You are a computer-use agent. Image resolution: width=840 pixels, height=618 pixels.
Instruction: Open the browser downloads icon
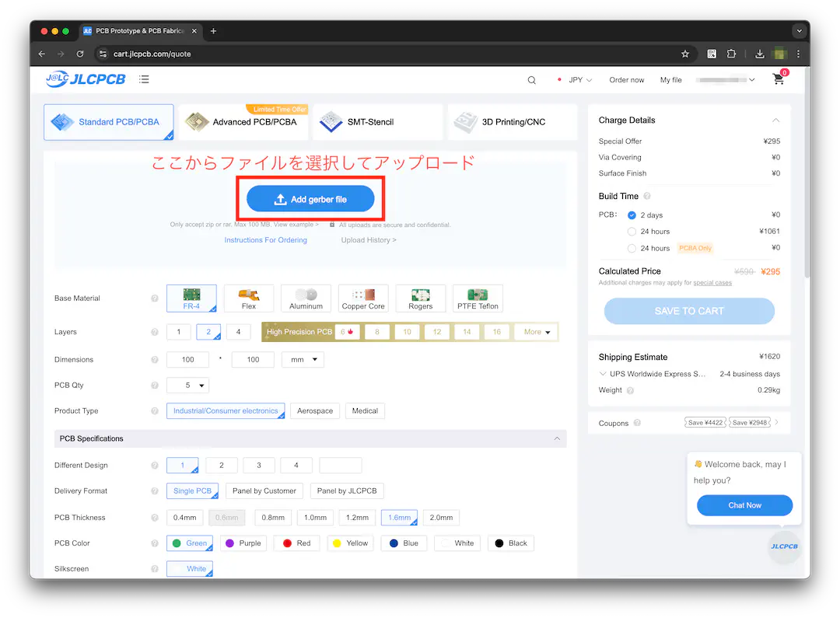(x=760, y=54)
